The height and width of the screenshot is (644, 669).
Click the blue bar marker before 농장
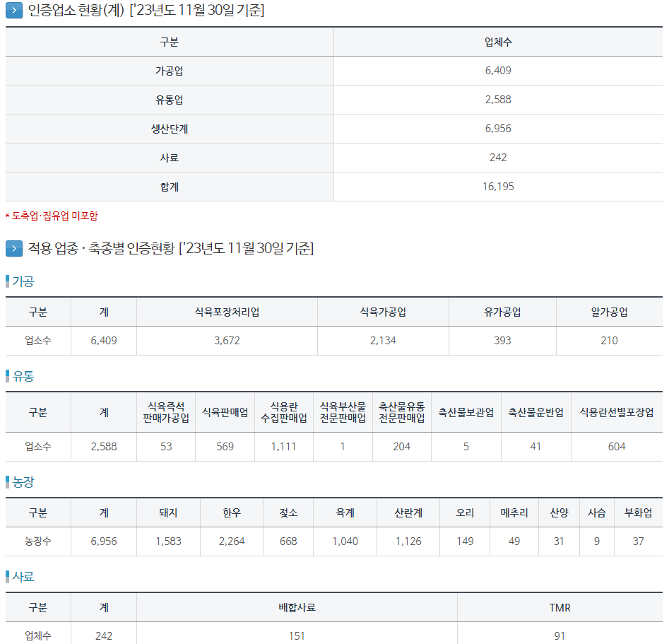[x=8, y=482]
